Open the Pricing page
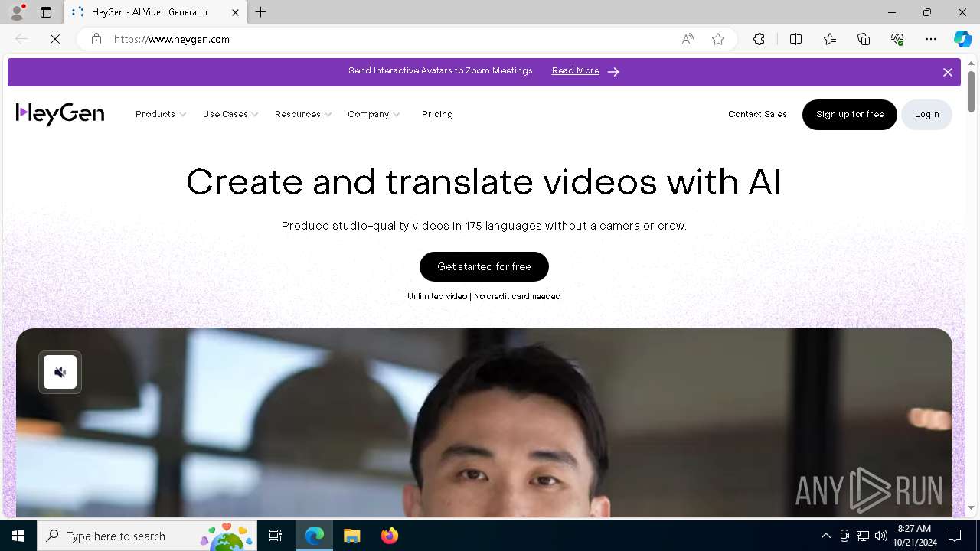The width and height of the screenshot is (980, 551). pyautogui.click(x=437, y=114)
